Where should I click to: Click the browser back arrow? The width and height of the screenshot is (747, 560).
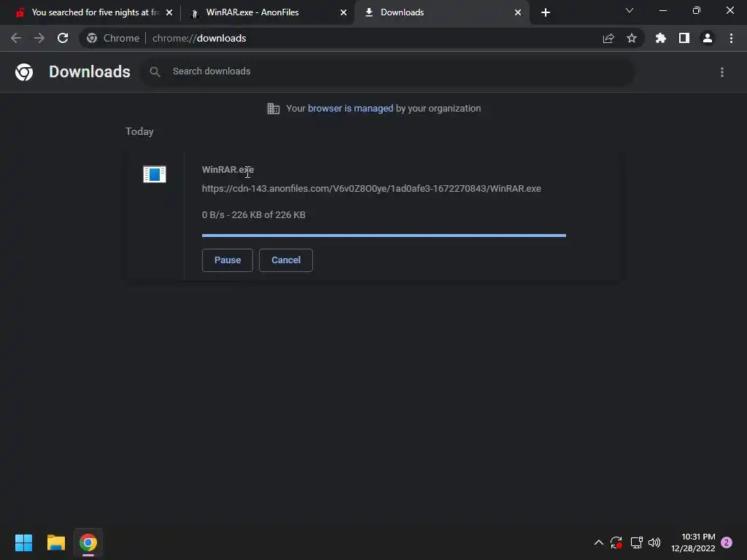point(16,38)
